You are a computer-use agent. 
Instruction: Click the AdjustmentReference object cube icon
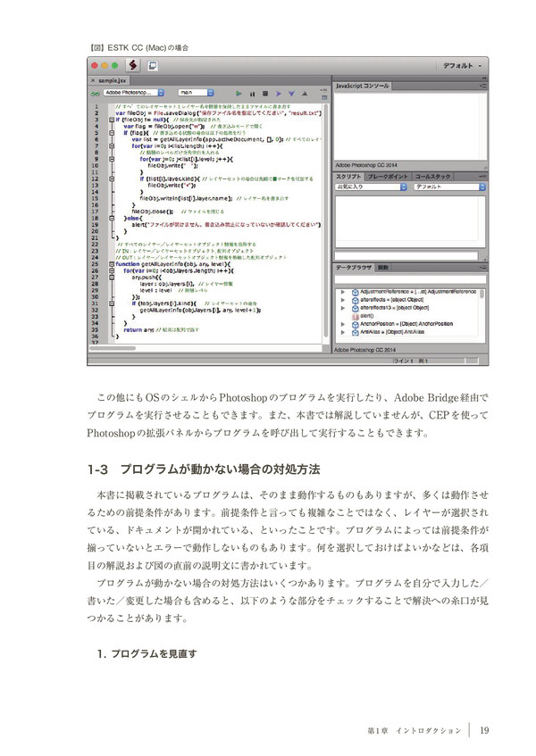355,292
